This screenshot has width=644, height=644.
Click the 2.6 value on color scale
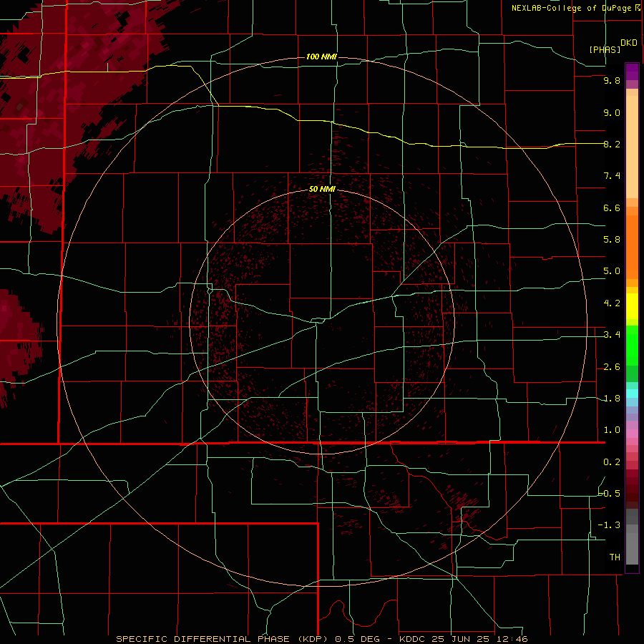coord(612,367)
